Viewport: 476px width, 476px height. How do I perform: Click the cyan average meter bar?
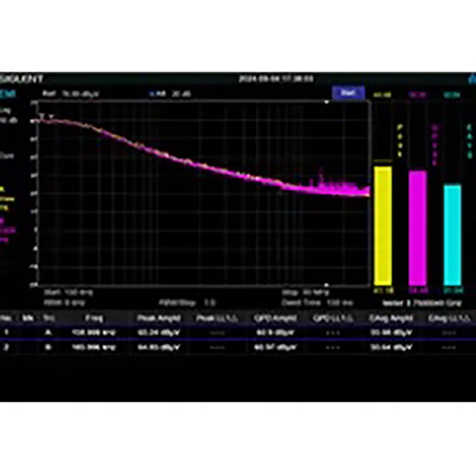point(453,234)
